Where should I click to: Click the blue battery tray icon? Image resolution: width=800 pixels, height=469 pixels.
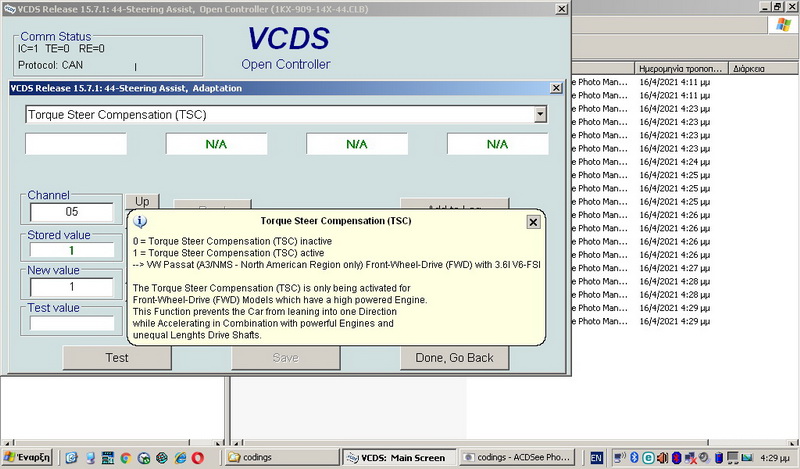(718, 457)
